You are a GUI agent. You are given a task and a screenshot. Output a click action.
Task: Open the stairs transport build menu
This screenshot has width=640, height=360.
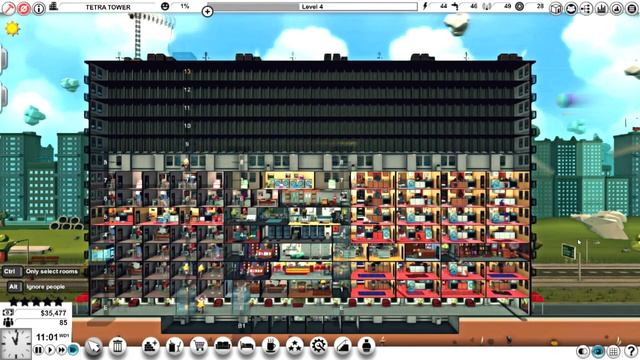(343, 346)
